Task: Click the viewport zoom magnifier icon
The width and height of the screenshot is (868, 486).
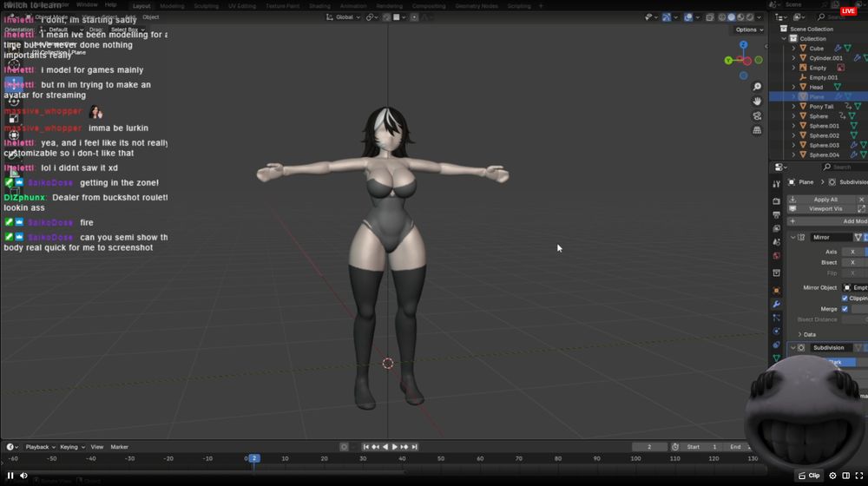Action: (757, 87)
